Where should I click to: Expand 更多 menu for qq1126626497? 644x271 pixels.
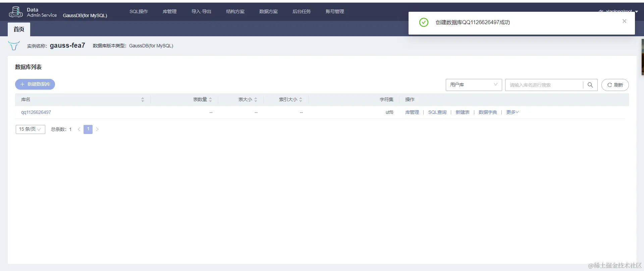(x=512, y=112)
